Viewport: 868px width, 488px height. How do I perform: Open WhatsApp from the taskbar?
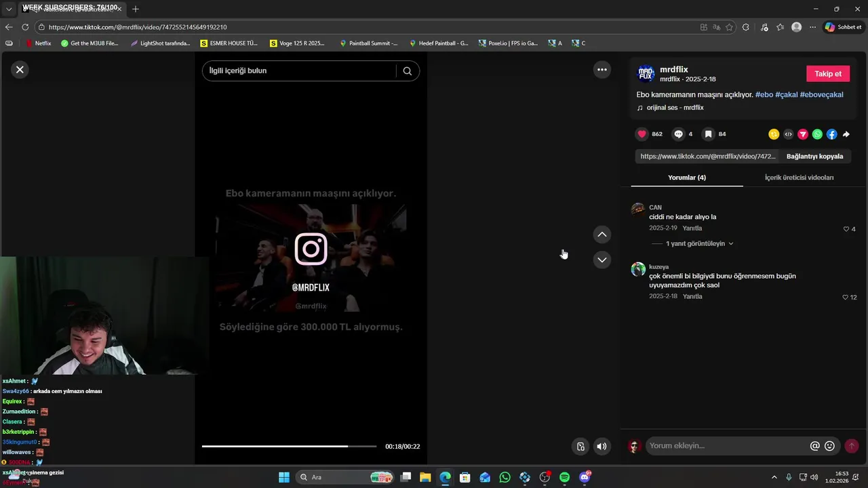click(x=505, y=477)
